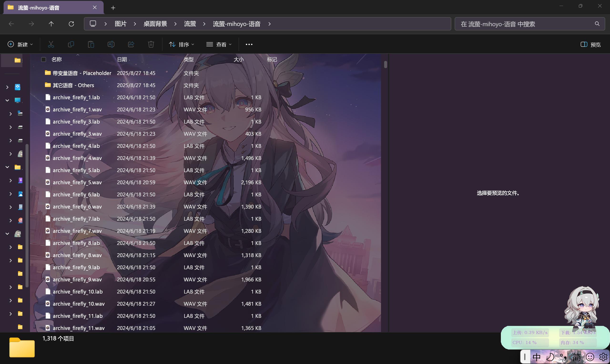Click the Copy icon in toolbar
Viewport: 610px width, 364px height.
coord(71,44)
